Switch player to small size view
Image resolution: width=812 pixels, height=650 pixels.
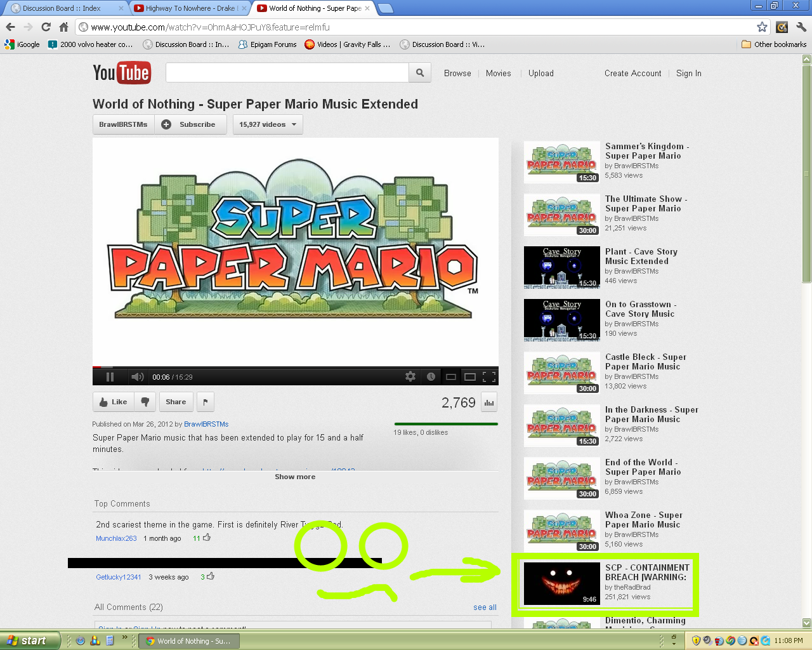451,377
